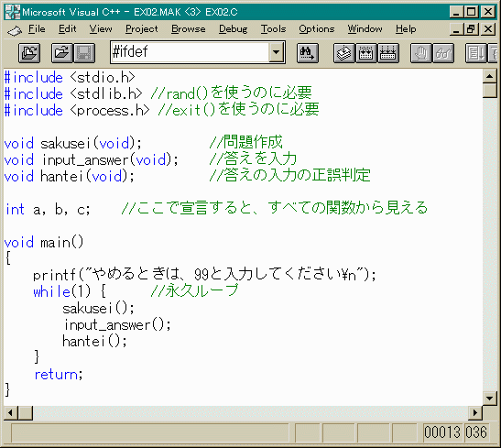This screenshot has height=448, width=501.
Task: Click the Run debug toolbar icon
Action: tap(475, 53)
